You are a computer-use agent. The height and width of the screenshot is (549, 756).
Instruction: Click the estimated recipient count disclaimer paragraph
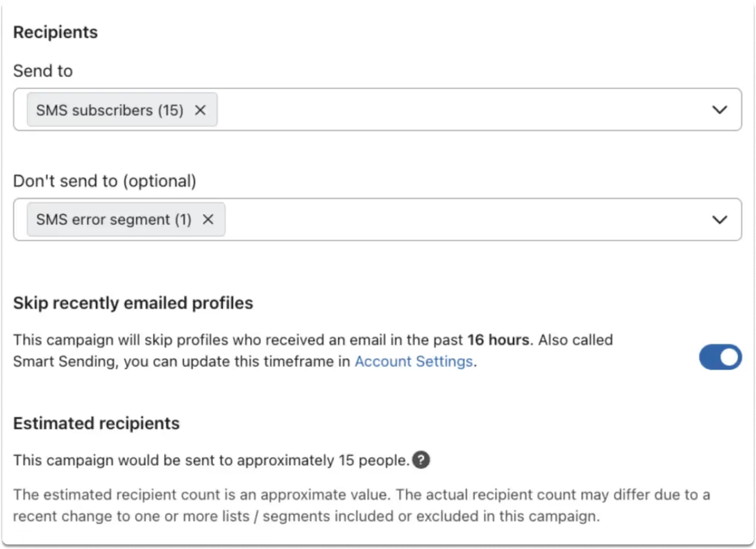pos(362,505)
